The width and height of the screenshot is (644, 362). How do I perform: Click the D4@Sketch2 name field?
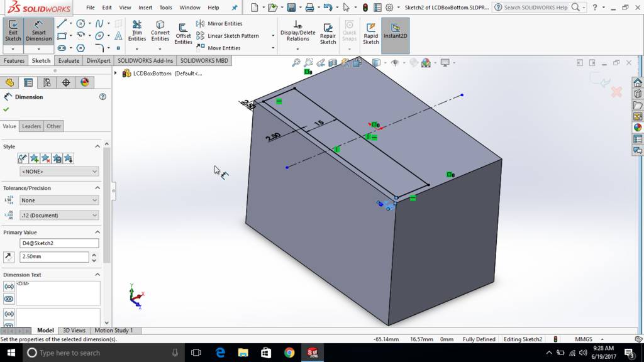[x=59, y=243]
